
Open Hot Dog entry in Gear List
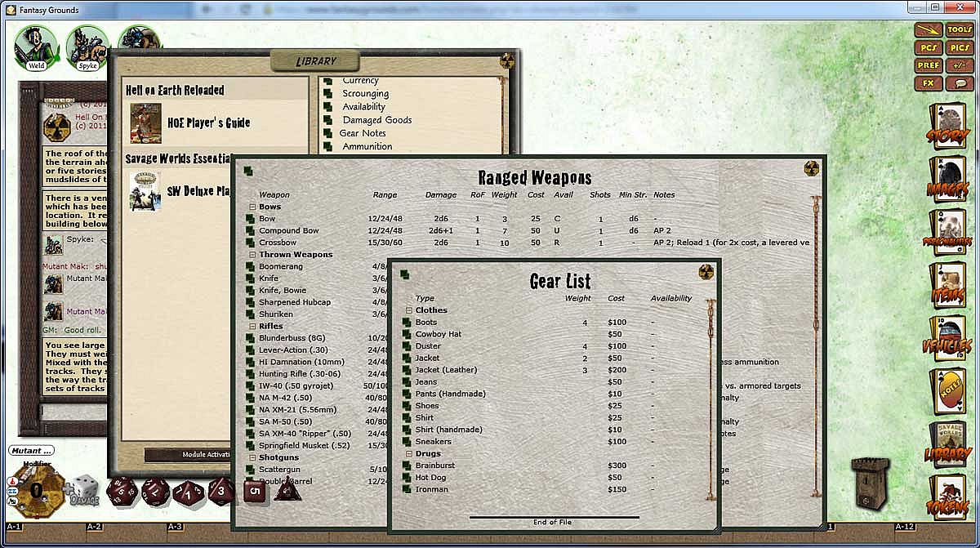pyautogui.click(x=431, y=478)
